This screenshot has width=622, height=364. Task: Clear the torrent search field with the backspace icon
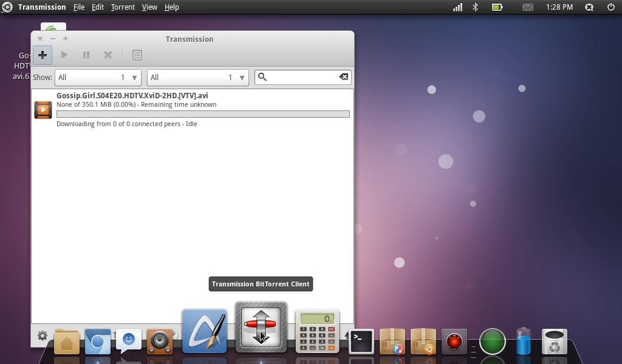(344, 77)
